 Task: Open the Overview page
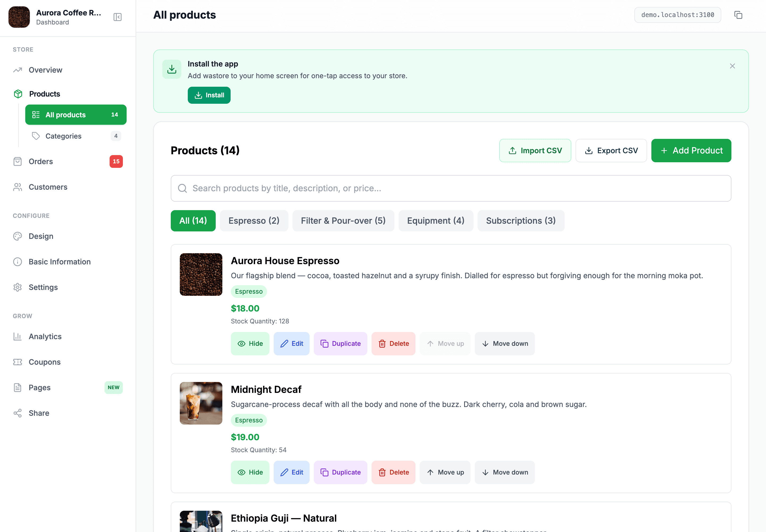coord(68,70)
